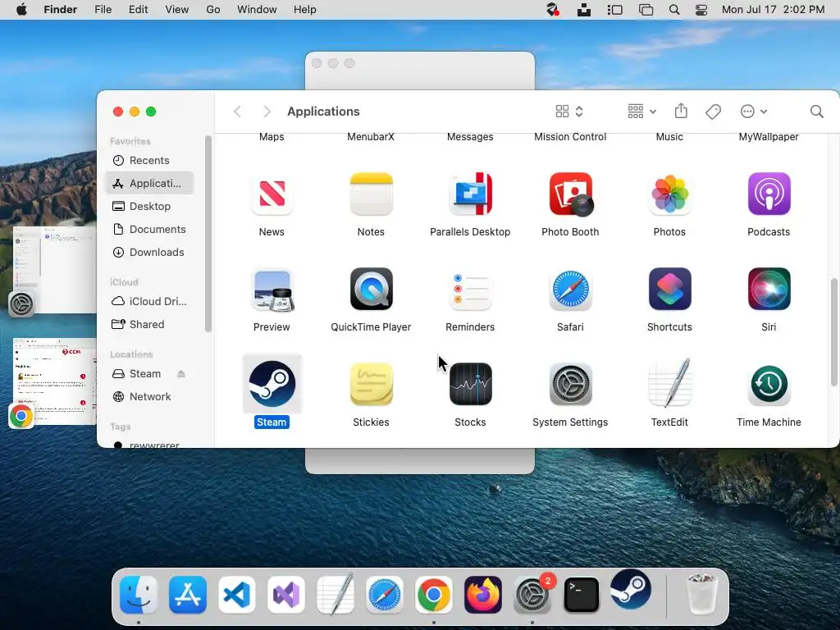840x630 pixels.
Task: Select Documents in Finder sidebar
Action: [149, 230]
